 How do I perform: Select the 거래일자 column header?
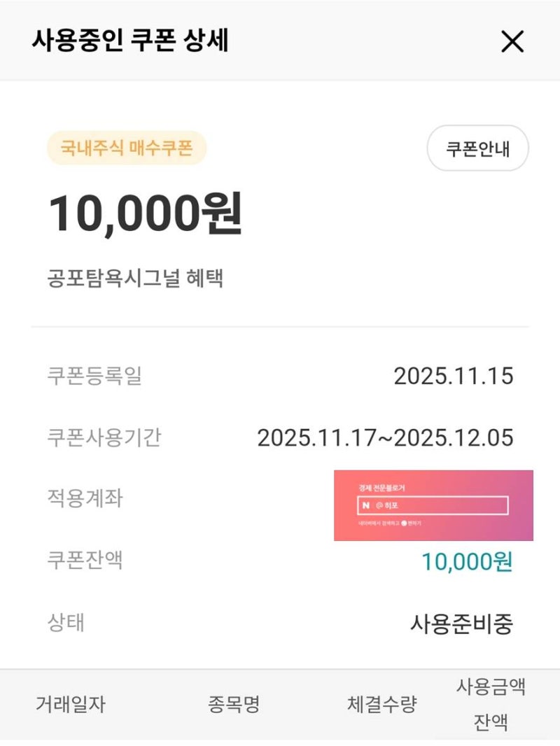[71, 704]
